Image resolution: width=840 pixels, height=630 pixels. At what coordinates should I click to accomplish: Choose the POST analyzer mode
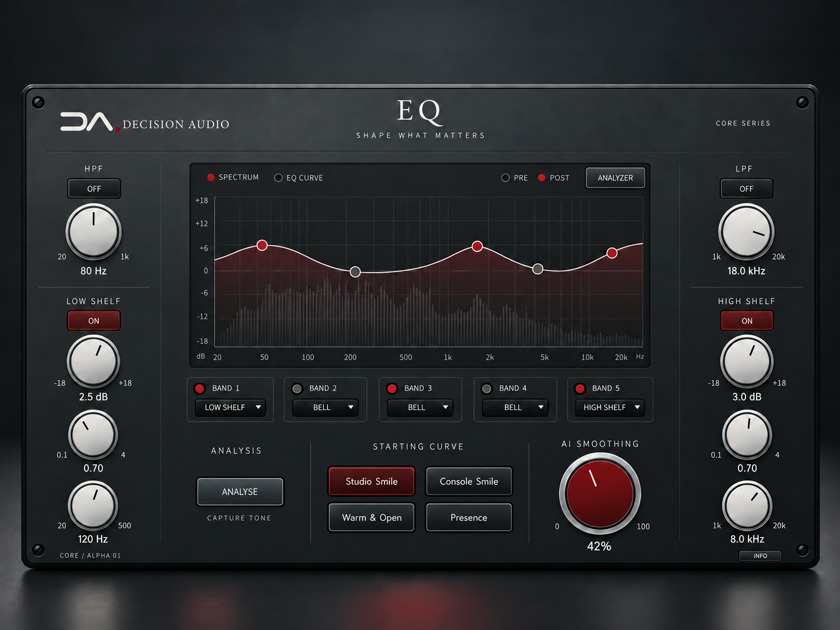click(x=554, y=178)
